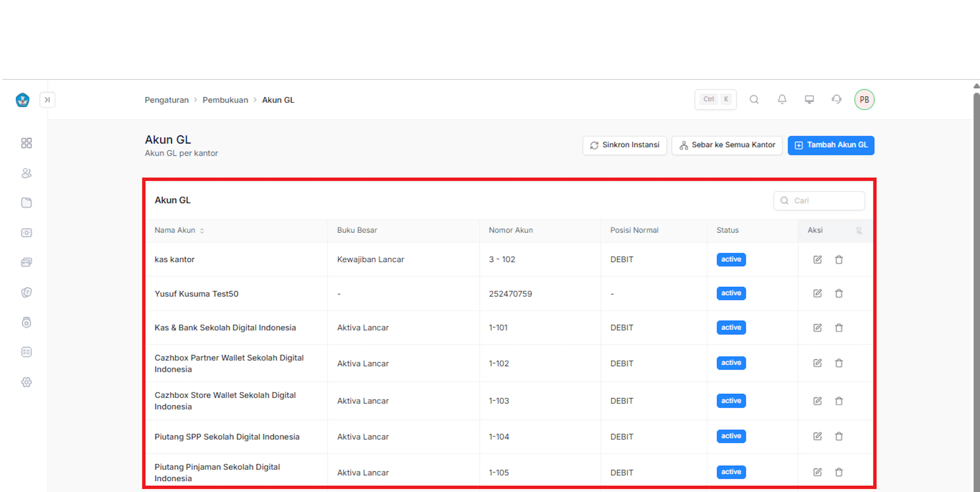Click the 'Status' column header
This screenshot has width=980, height=492.
(727, 230)
